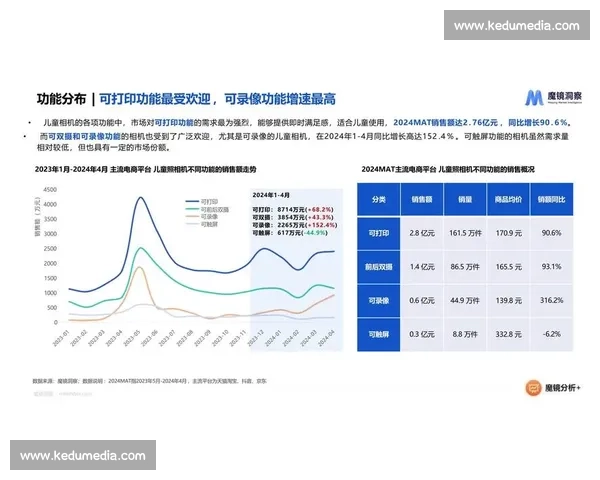Click the 0.3 亿元 sales cell
Image resolution: width=600 pixels, height=480 pixels.
tap(422, 334)
